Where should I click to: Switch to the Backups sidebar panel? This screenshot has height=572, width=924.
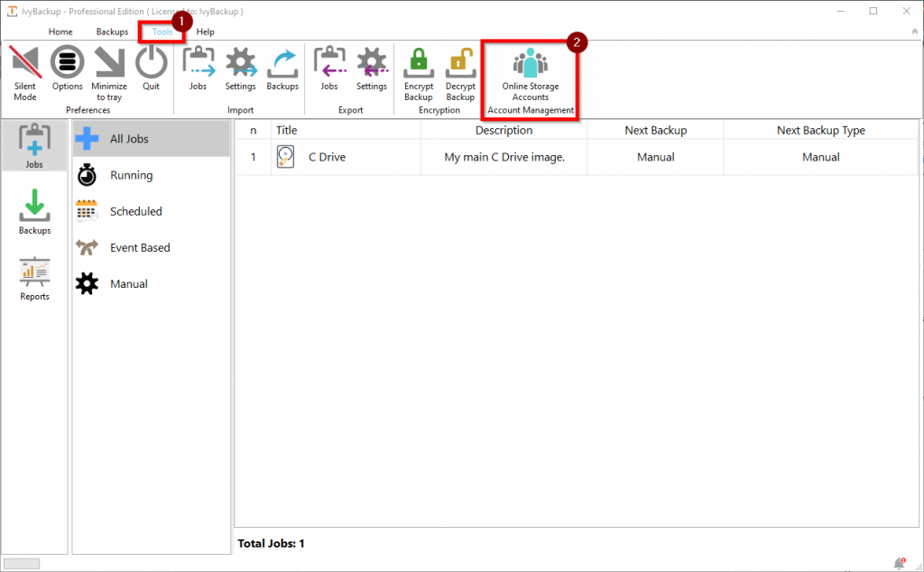(33, 211)
